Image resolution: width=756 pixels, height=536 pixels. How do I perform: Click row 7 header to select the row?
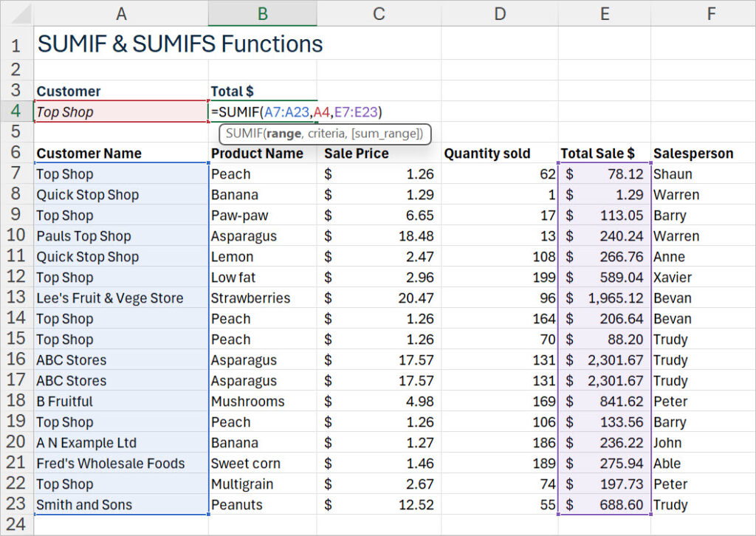pos(16,173)
